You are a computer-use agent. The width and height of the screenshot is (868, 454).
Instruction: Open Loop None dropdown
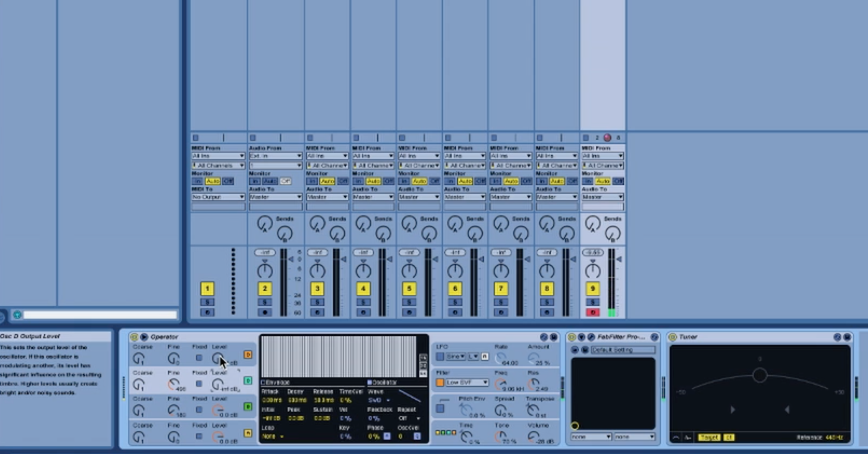(273, 437)
